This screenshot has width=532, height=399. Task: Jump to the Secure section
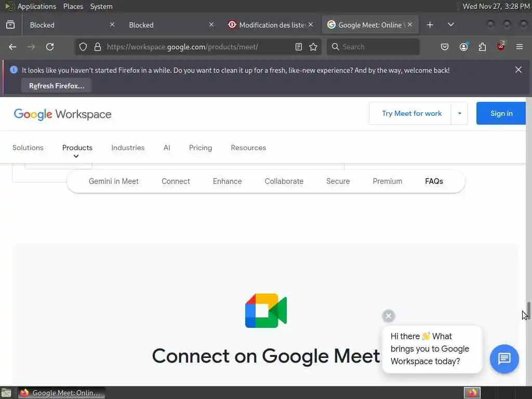[x=338, y=181]
